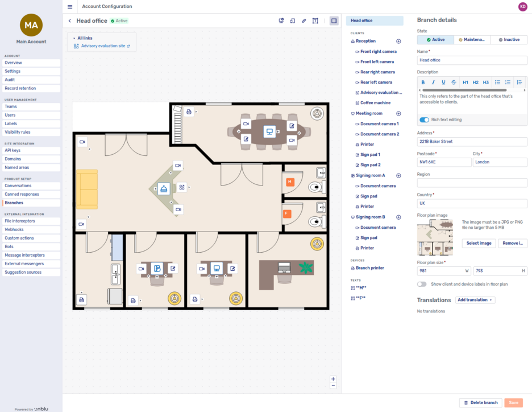Add a device to Meeting room with plus icon
The image size is (532, 412).
(x=398, y=113)
